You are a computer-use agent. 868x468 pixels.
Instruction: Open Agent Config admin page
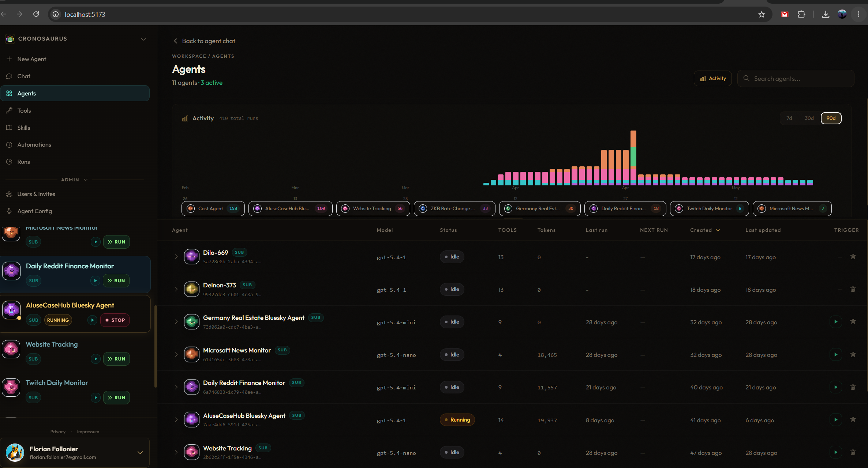75,211
